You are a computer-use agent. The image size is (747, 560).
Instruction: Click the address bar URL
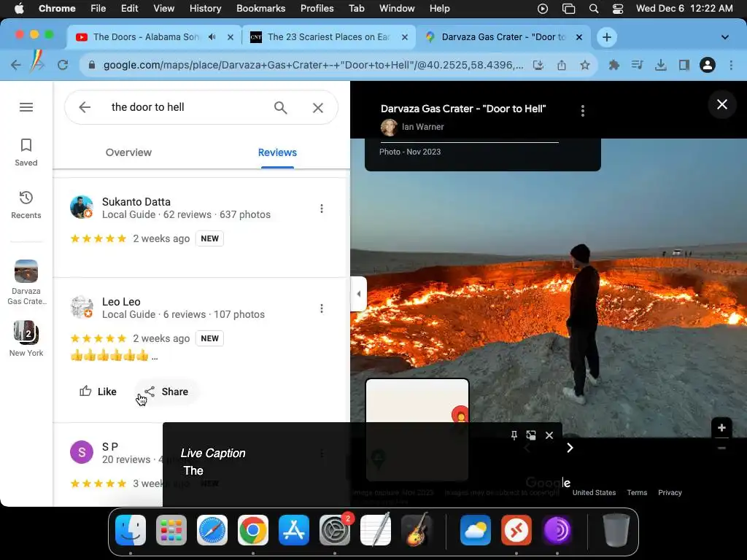tap(313, 65)
